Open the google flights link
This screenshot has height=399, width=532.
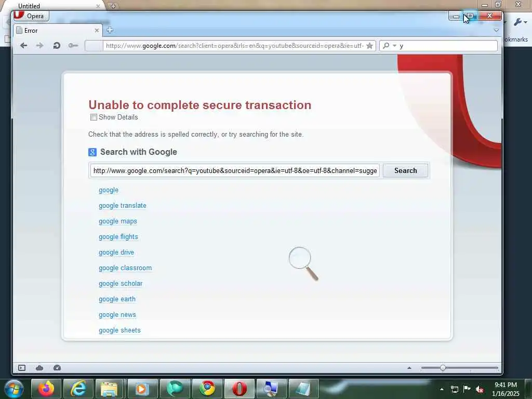point(118,237)
